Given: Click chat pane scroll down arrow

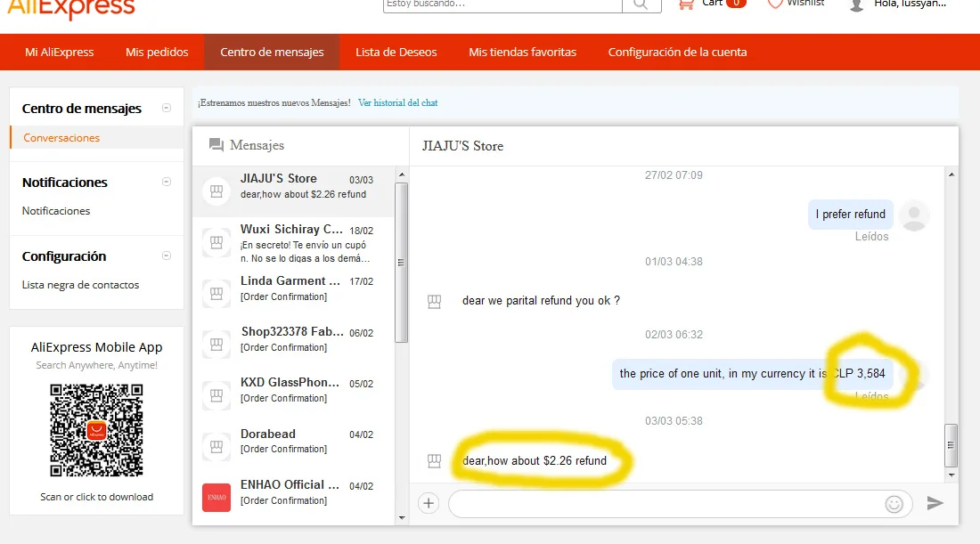Looking at the screenshot, I should coord(951,475).
